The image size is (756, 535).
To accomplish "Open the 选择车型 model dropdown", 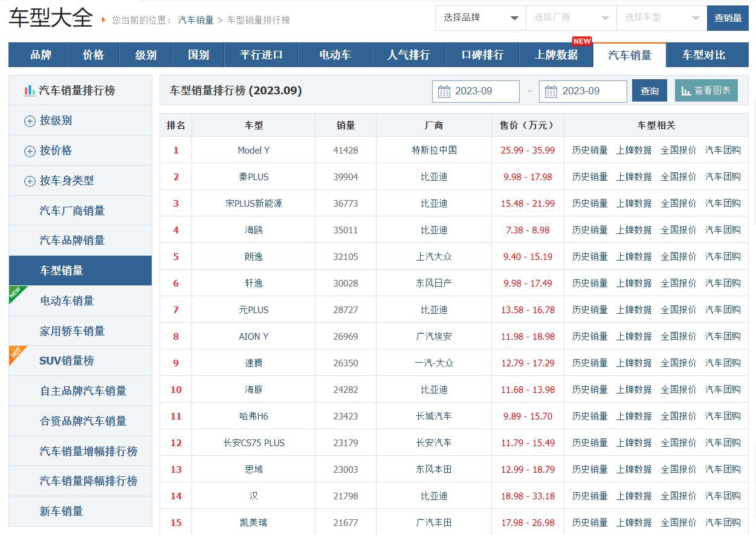I will coord(662,18).
